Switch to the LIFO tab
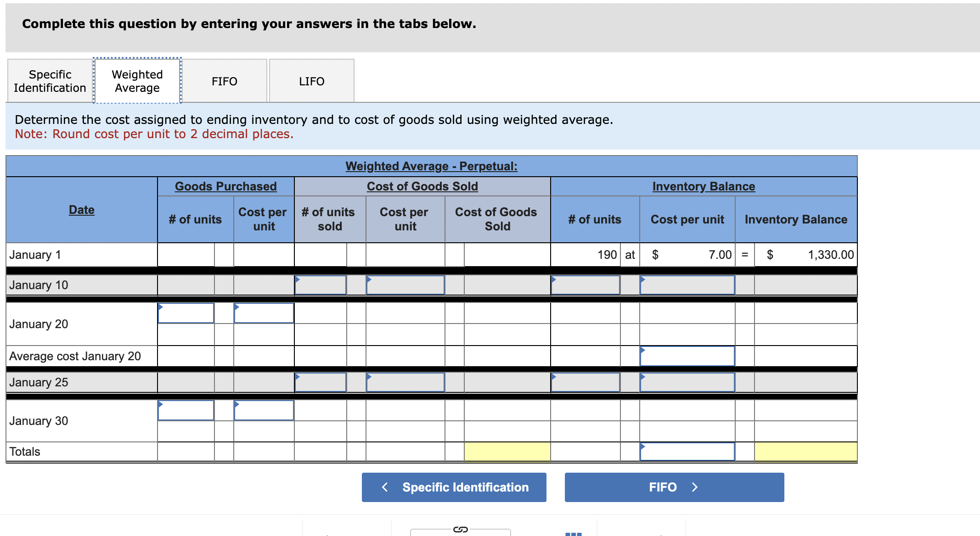Viewport: 980px width, 536px height. pos(311,81)
